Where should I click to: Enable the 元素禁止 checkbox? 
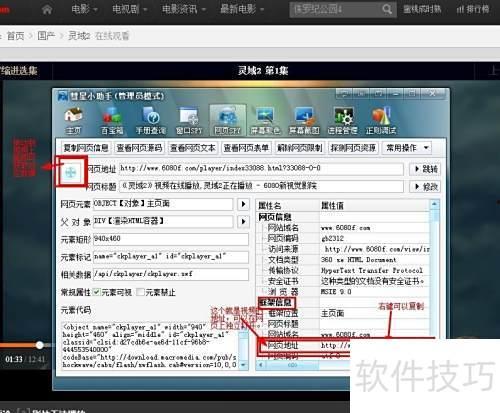(140, 292)
